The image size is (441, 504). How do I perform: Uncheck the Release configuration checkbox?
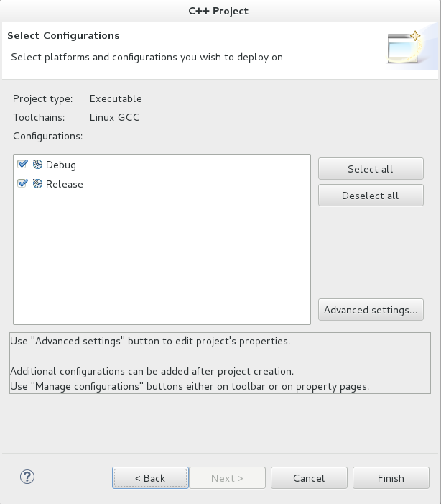pyautogui.click(x=22, y=183)
